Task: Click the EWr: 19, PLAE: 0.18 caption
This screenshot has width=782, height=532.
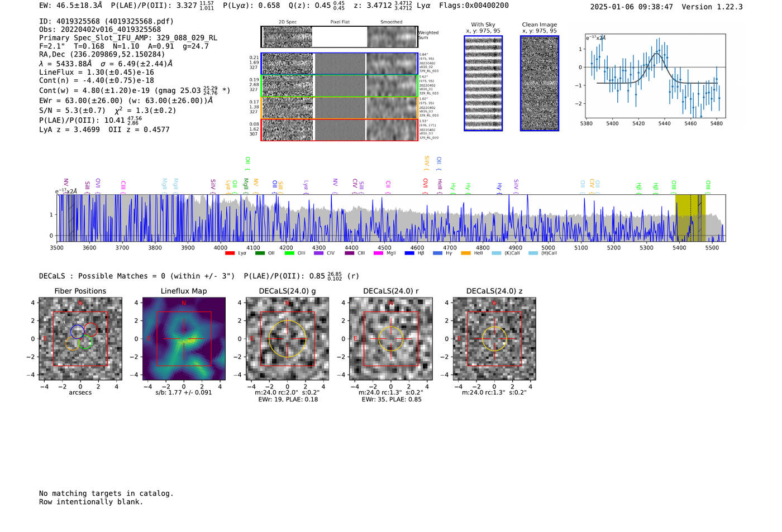Action: click(288, 400)
